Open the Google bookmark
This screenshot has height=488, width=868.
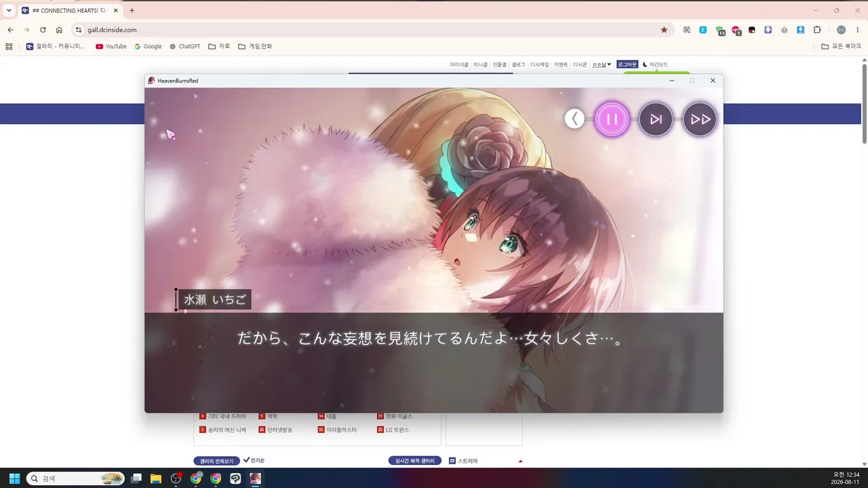(x=148, y=47)
